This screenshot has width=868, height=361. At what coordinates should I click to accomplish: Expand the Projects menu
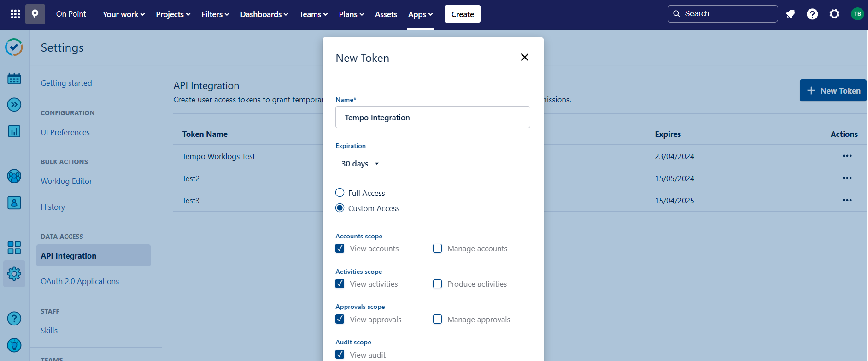tap(173, 14)
